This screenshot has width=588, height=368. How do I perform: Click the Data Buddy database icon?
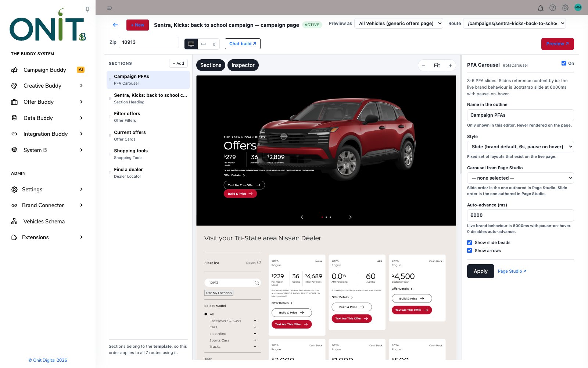point(14,118)
